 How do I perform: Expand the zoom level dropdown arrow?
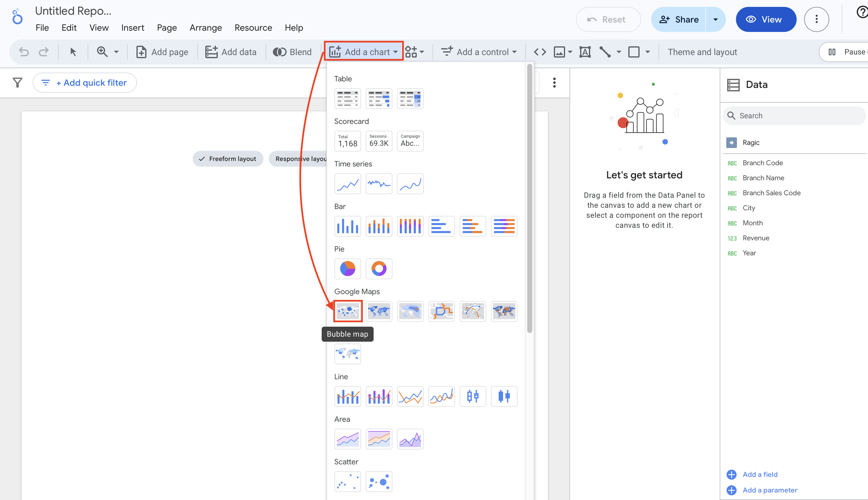coord(116,52)
